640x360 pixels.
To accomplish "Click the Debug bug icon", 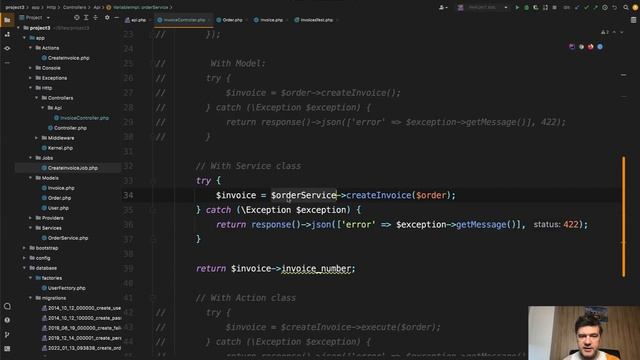I will click(x=527, y=7).
